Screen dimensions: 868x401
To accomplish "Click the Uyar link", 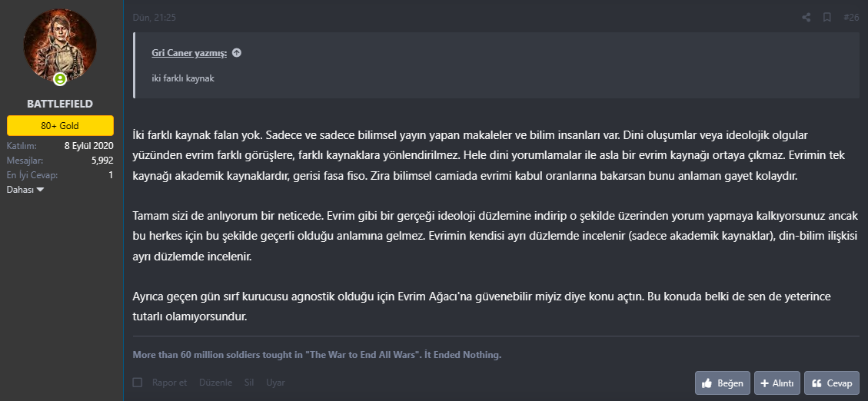I will click(275, 383).
